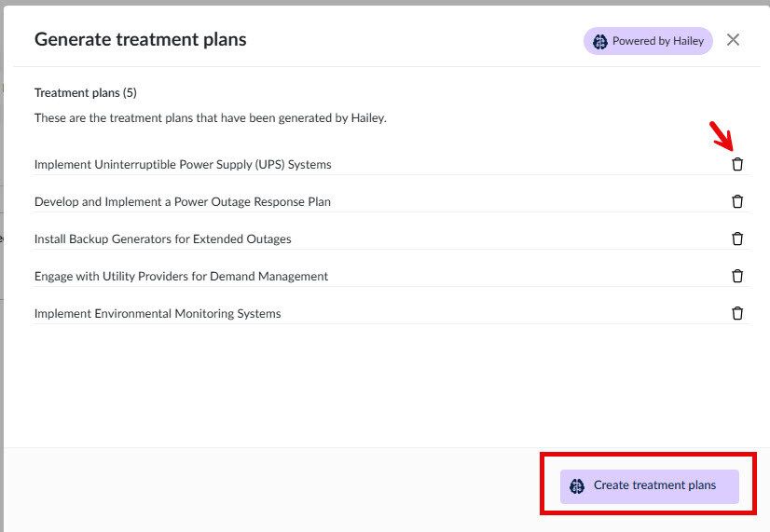Close the Generate treatment plans dialog
This screenshot has height=532, width=770.
coord(733,40)
